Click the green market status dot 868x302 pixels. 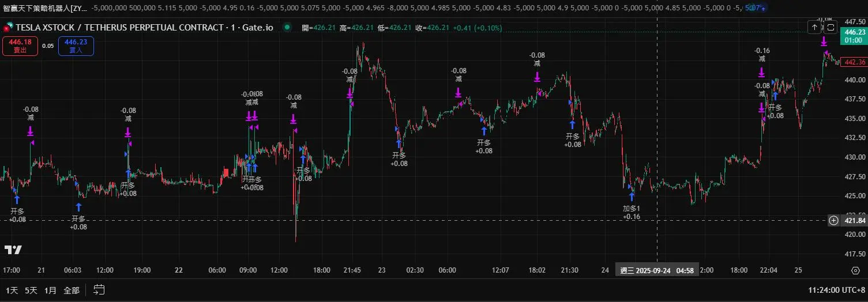tap(287, 27)
